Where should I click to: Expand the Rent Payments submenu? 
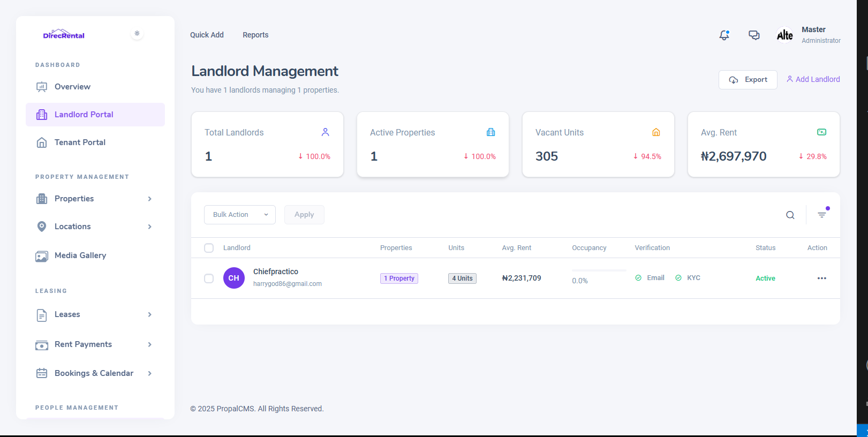tap(94, 344)
